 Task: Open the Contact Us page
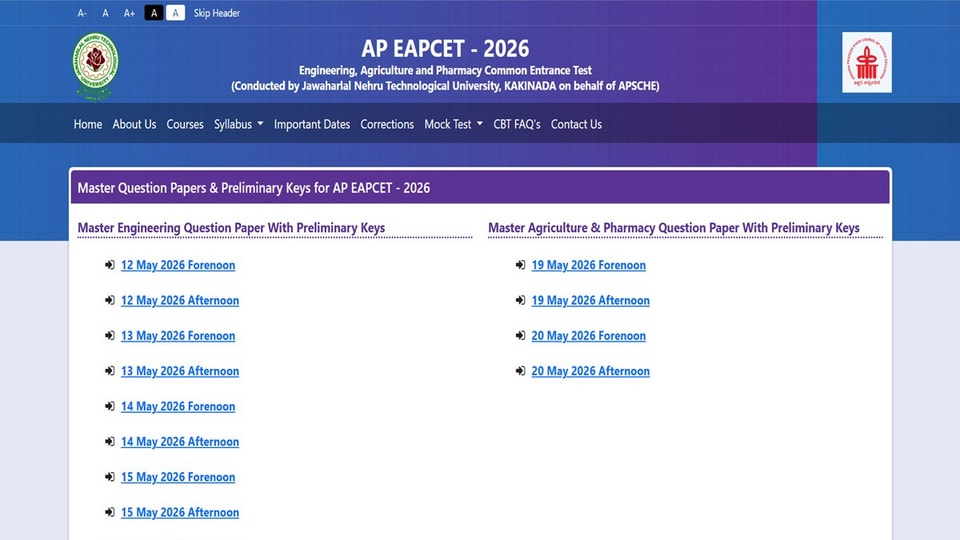pos(576,124)
